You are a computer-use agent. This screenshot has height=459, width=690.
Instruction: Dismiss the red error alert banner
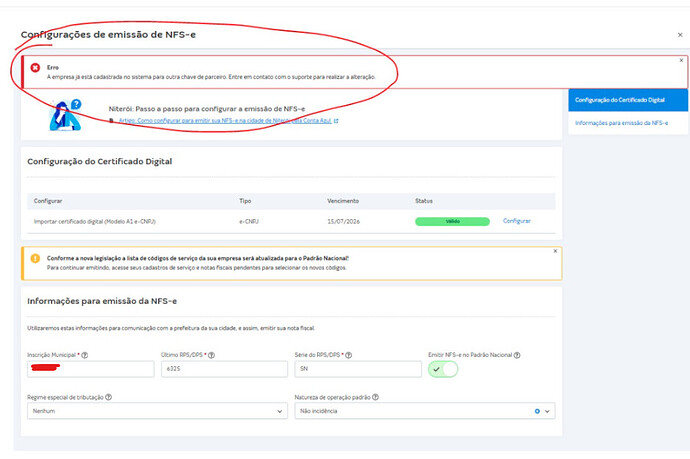tap(682, 60)
